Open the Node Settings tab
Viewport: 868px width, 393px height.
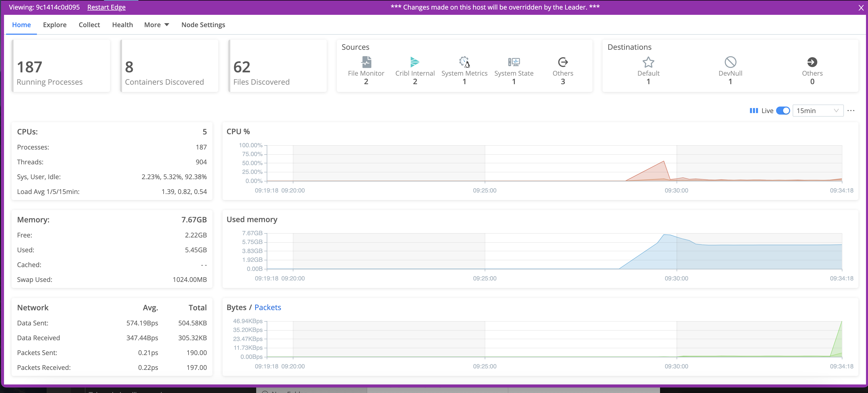[x=203, y=25]
